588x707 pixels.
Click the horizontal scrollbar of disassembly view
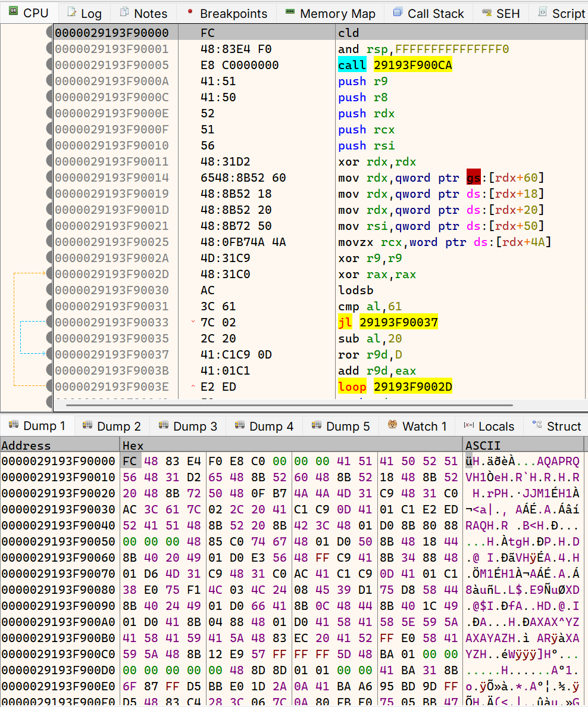[x=289, y=405]
